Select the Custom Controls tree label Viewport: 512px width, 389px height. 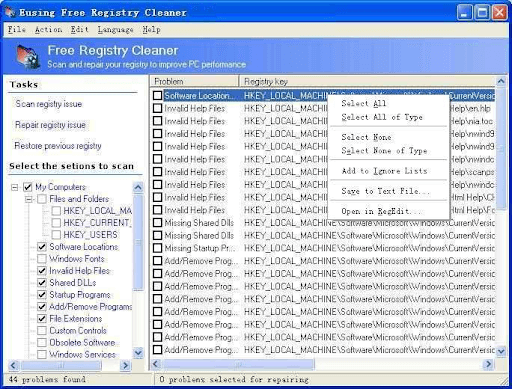click(x=78, y=331)
